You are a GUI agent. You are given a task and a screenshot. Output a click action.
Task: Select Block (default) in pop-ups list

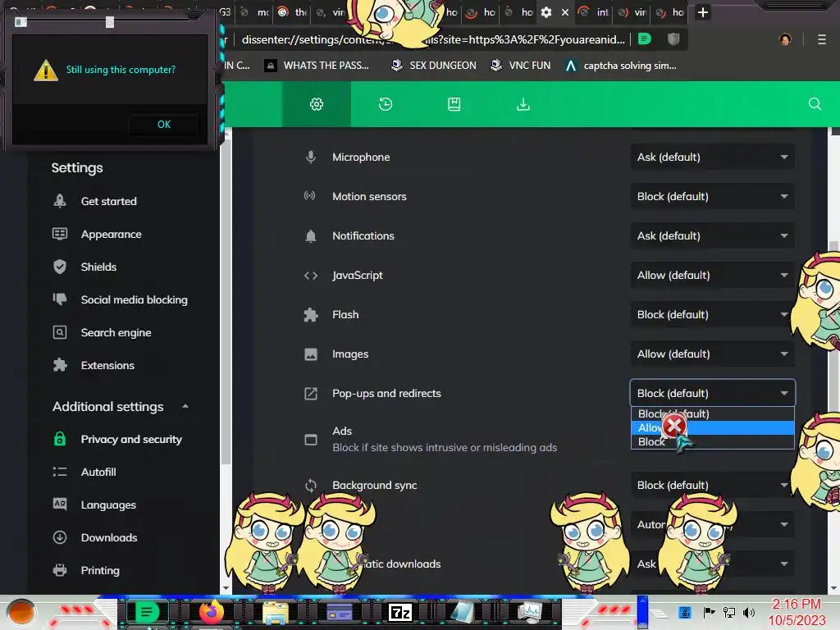point(713,413)
